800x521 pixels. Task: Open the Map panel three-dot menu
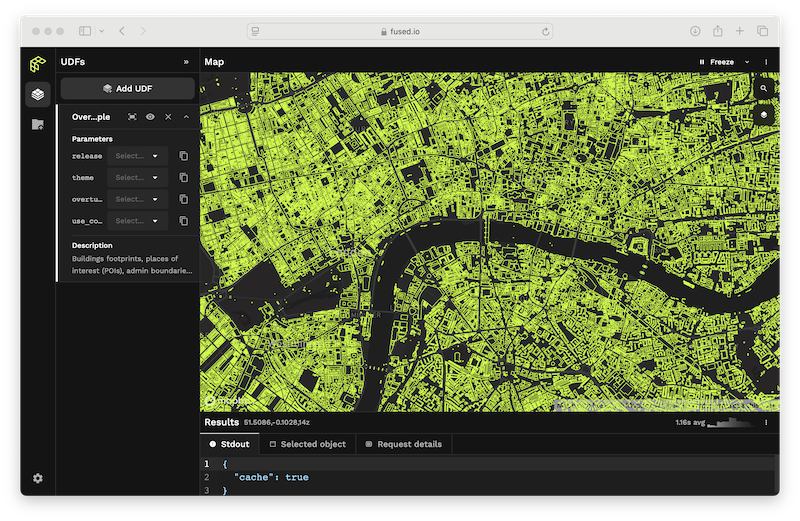tap(766, 62)
